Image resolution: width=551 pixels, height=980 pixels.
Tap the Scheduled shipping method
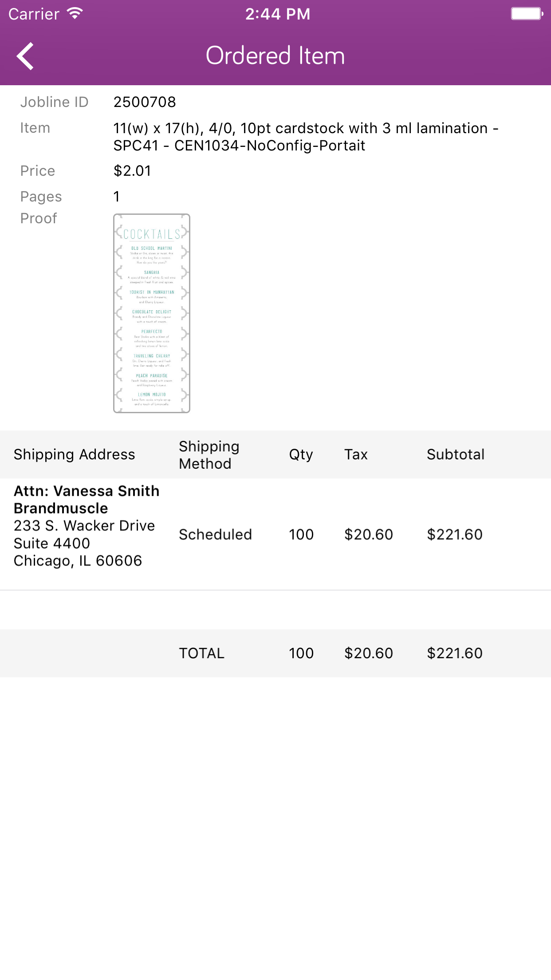[x=215, y=534]
